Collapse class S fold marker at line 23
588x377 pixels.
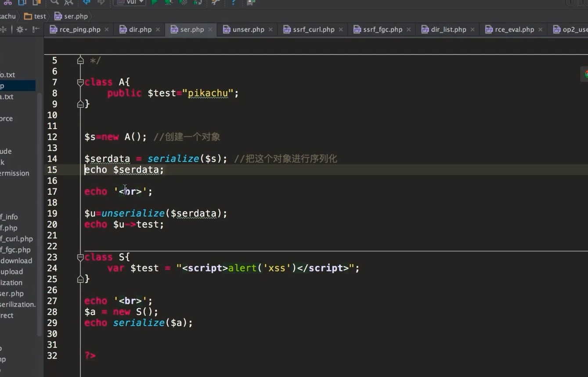(x=80, y=257)
